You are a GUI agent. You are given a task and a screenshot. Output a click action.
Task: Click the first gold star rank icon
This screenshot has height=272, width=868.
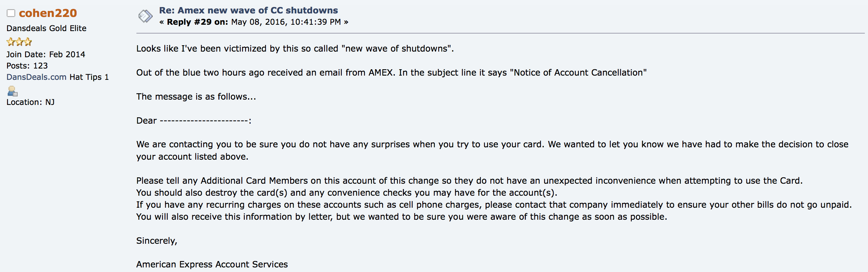pyautogui.click(x=11, y=42)
